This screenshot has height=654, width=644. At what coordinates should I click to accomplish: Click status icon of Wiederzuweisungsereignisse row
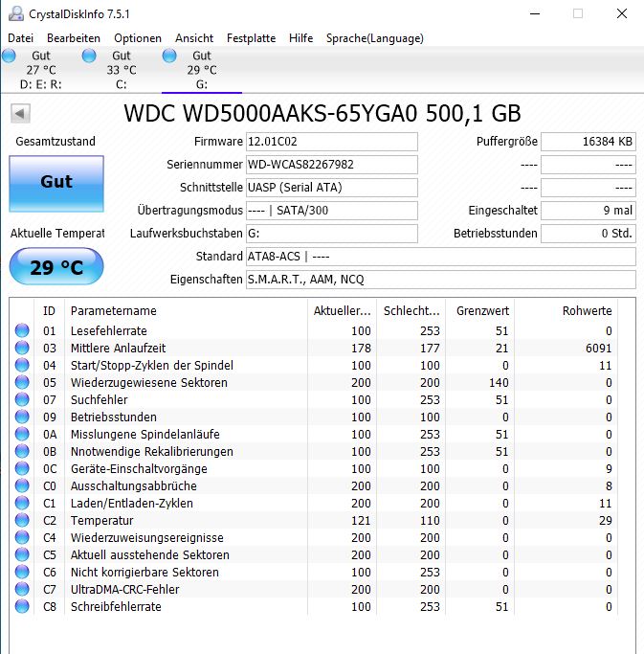click(22, 537)
